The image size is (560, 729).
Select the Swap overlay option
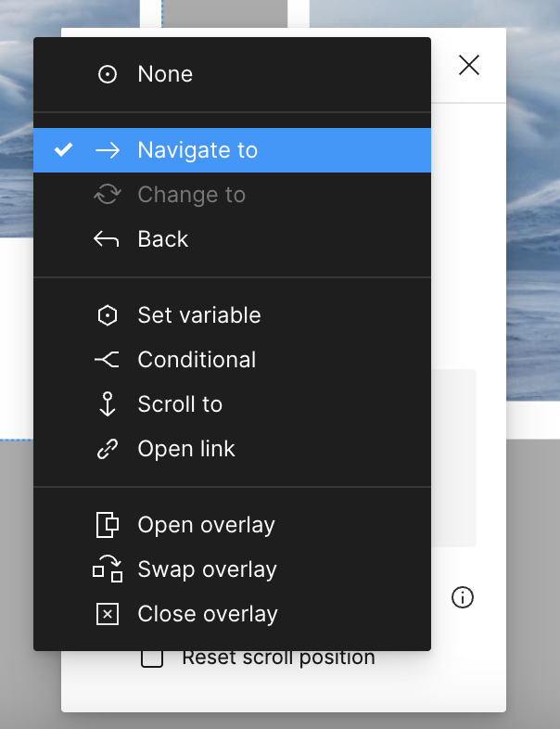[232, 569]
